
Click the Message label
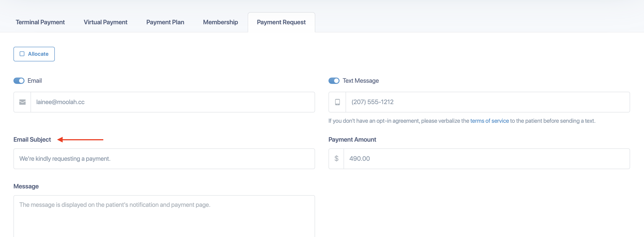[26, 186]
